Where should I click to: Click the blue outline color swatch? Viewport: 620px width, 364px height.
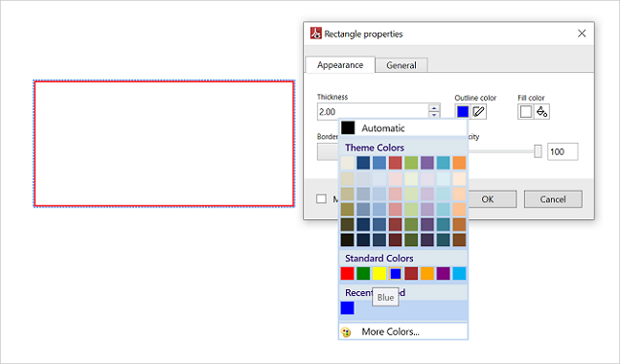[x=463, y=112]
